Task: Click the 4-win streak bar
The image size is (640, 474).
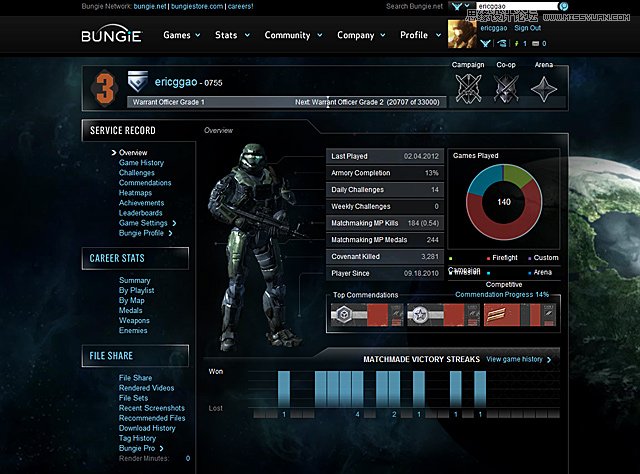Action: 339,389
